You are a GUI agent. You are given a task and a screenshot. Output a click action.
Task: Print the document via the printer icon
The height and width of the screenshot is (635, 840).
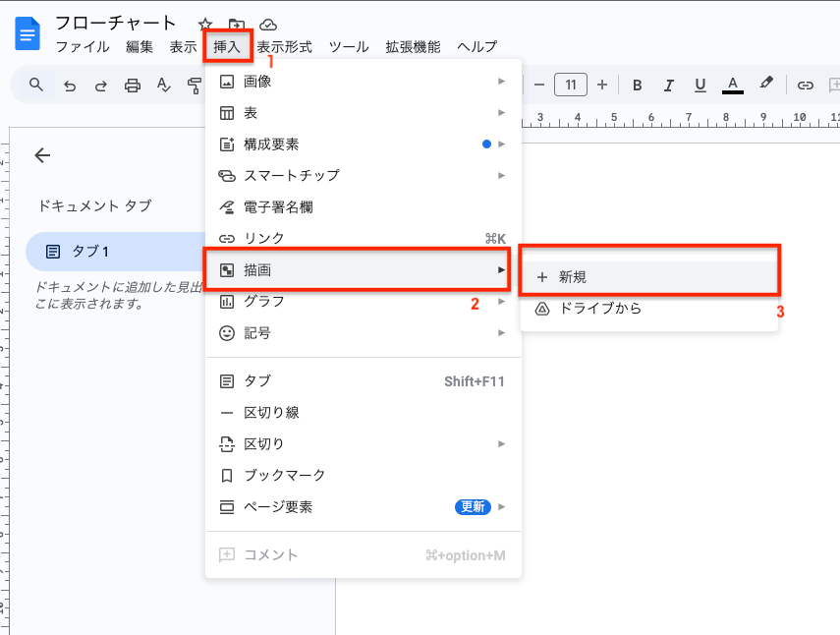coord(131,86)
